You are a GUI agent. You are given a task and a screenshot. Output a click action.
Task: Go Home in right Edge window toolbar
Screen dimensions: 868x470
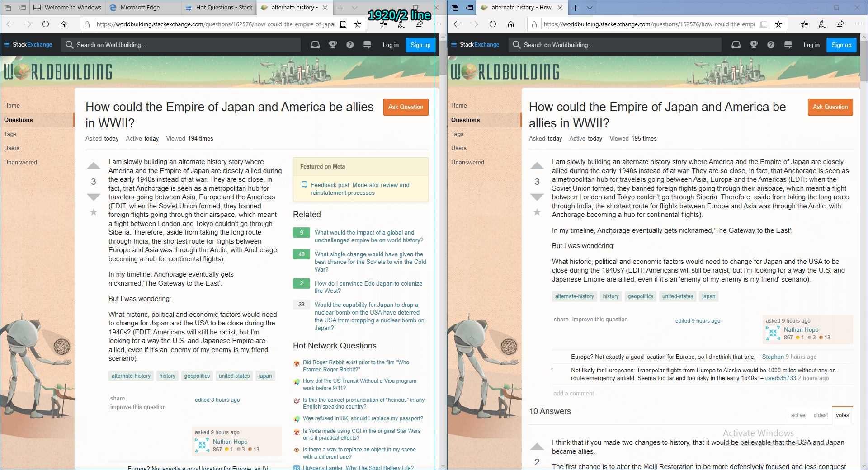(x=511, y=24)
